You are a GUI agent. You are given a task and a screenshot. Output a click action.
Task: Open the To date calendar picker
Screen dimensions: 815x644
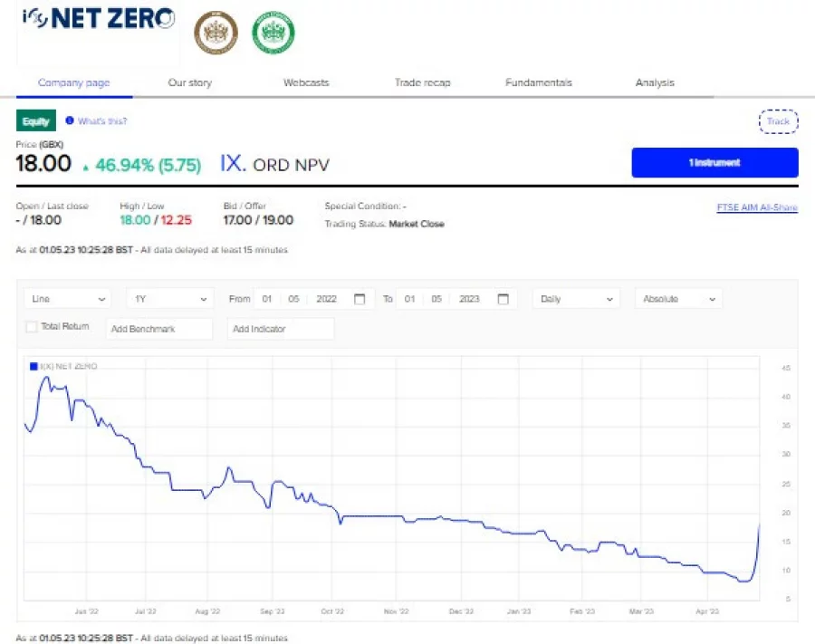tap(503, 298)
